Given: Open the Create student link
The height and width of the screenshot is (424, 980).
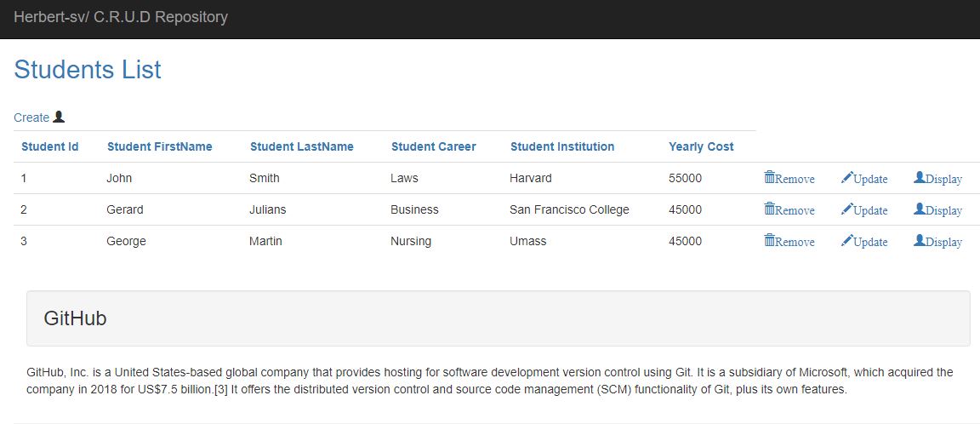Looking at the screenshot, I should click(x=31, y=117).
